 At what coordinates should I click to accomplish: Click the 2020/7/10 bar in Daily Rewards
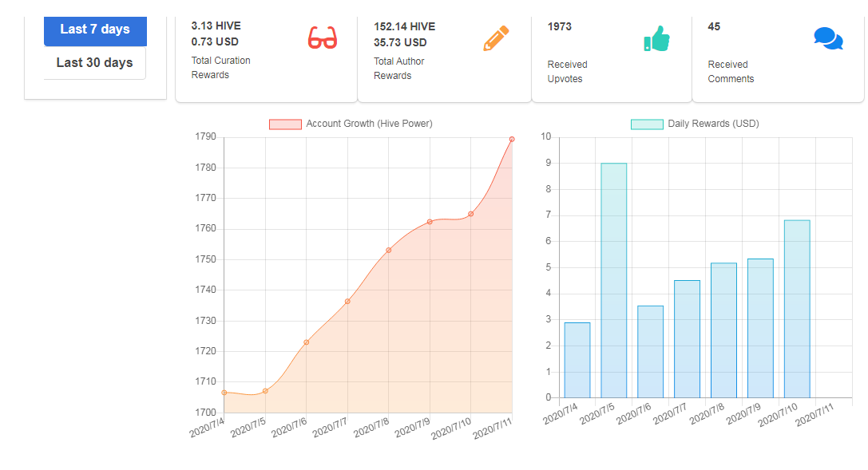[x=797, y=309]
